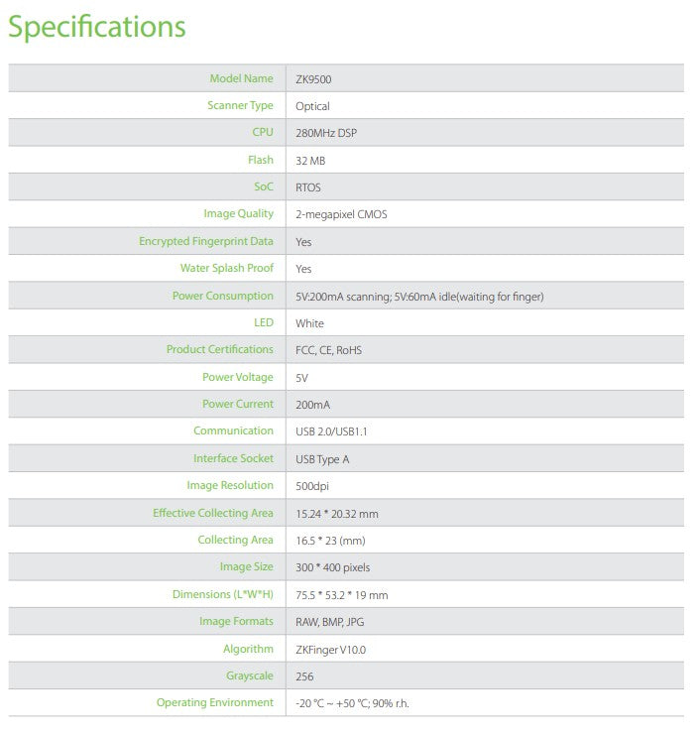Viewport: 700px width, 737px height.
Task: Select the RTOS value text
Action: 308,187
